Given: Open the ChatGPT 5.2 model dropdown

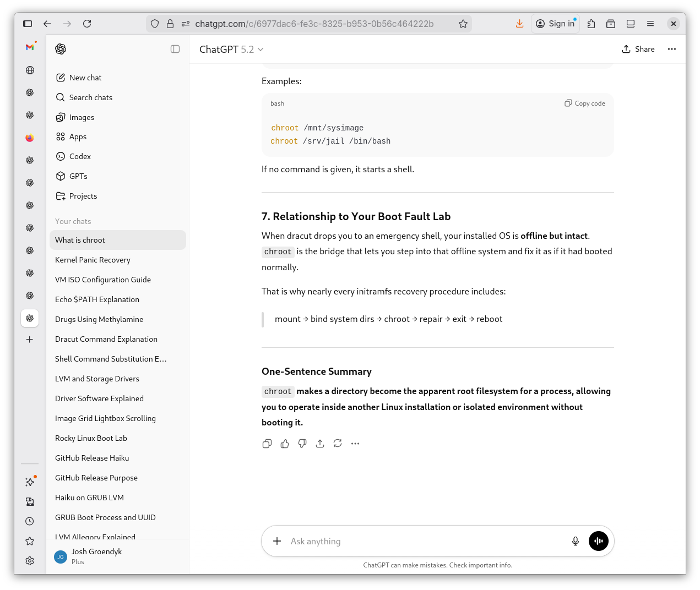Looking at the screenshot, I should click(231, 50).
